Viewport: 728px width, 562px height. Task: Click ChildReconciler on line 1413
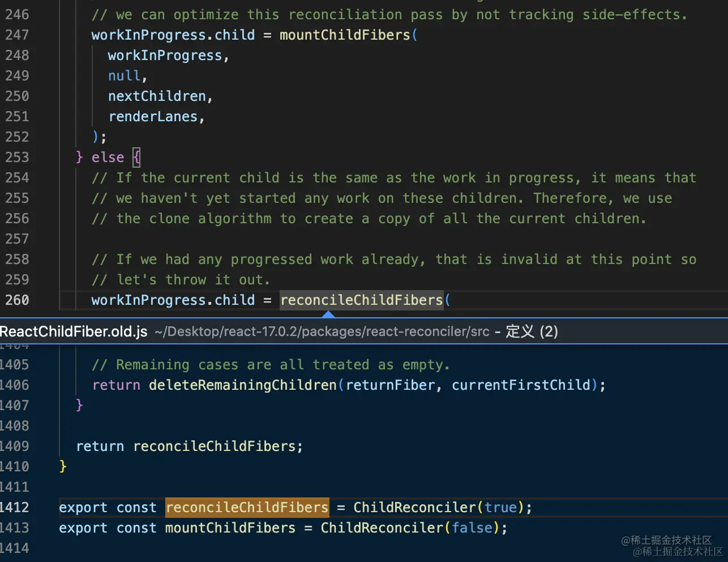(x=382, y=528)
